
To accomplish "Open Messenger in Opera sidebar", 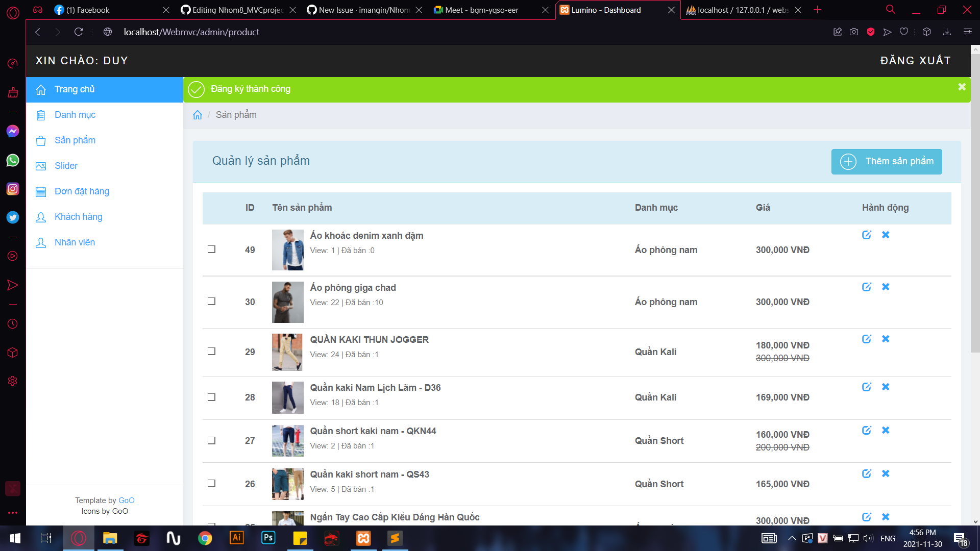I will coord(13,131).
